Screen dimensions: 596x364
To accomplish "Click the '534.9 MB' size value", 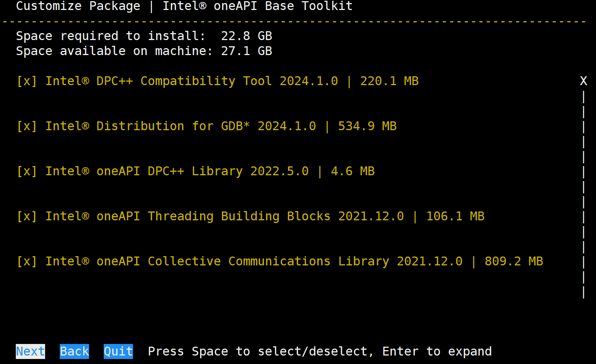I will pyautogui.click(x=367, y=126).
